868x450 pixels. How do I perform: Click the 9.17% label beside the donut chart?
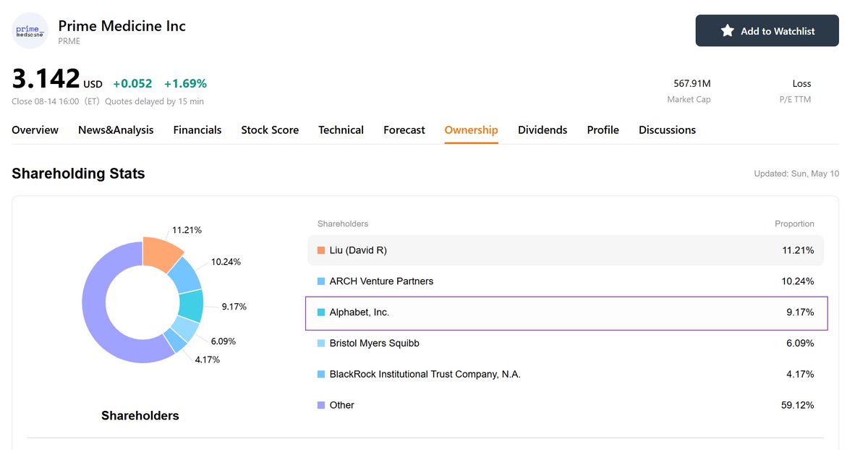coord(234,307)
